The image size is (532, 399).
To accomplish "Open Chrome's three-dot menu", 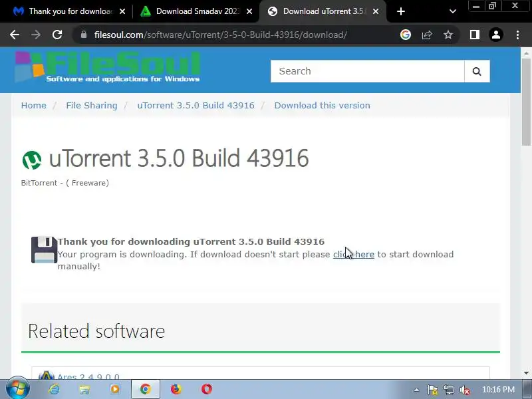I will pos(517,35).
